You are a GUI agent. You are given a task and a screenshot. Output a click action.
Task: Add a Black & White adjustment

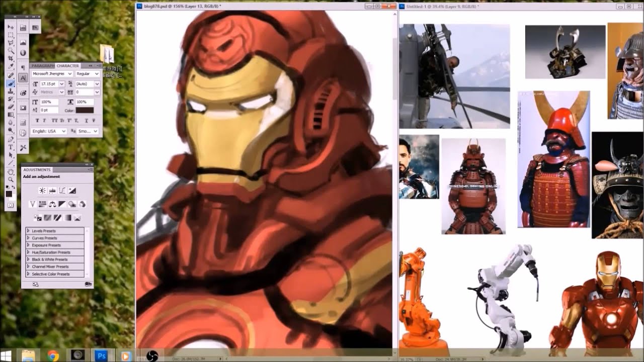coord(62,204)
